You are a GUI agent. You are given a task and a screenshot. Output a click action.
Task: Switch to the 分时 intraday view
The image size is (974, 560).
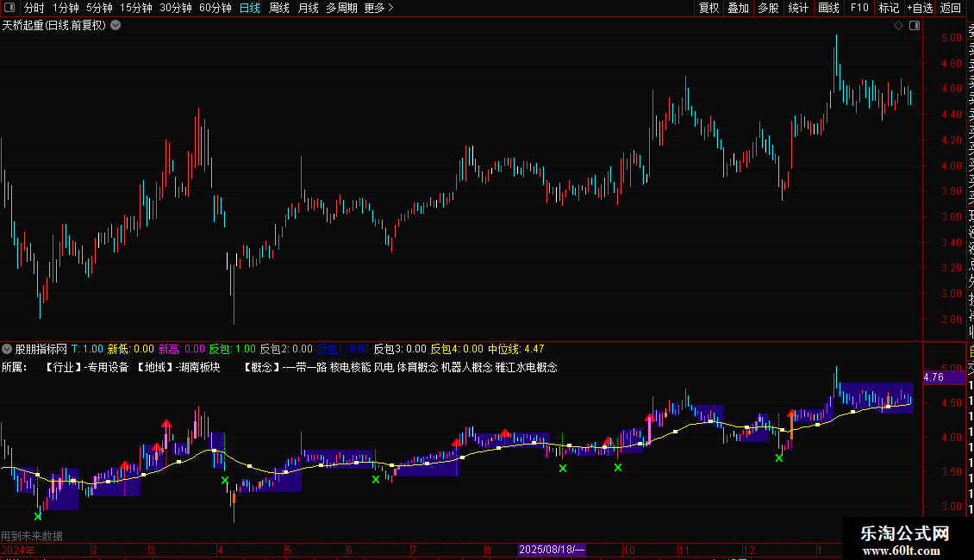point(34,8)
